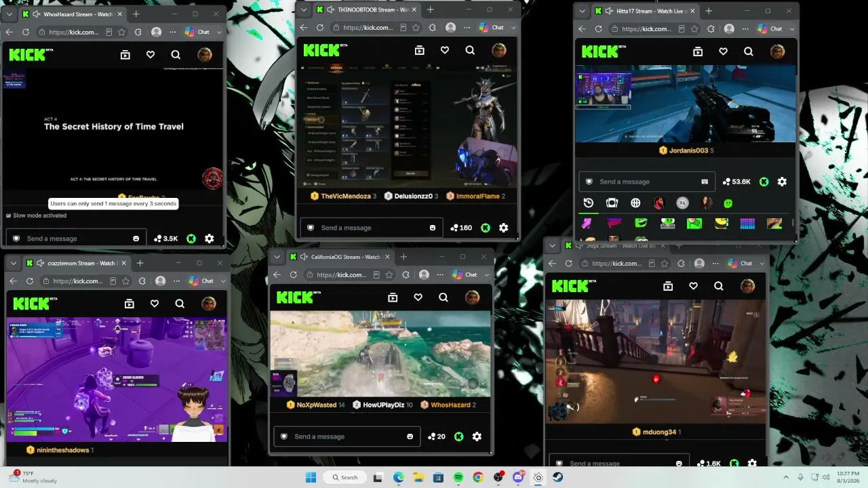Open chat settings gear in Hitta17 window
The width and height of the screenshot is (868, 488).
(x=782, y=182)
